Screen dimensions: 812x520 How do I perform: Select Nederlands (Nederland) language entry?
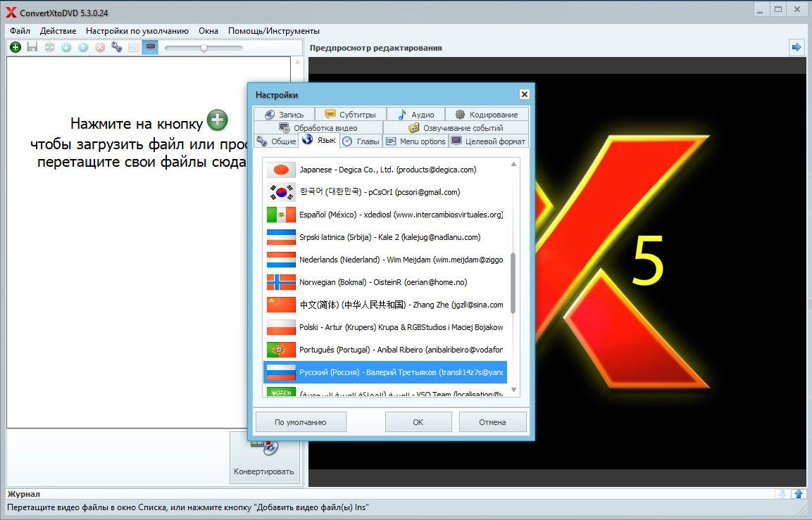click(385, 260)
